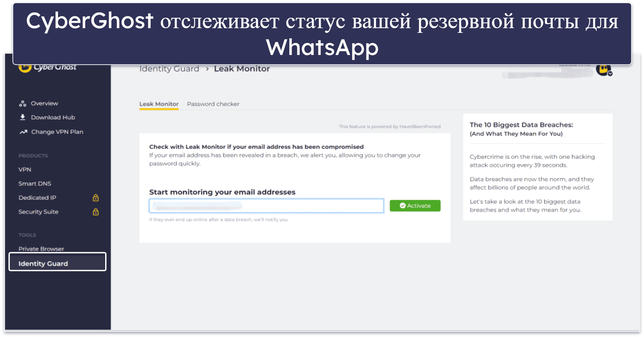Screen dimensions: 644x337
Task: Open Change VPN Plan
Action: coord(57,132)
